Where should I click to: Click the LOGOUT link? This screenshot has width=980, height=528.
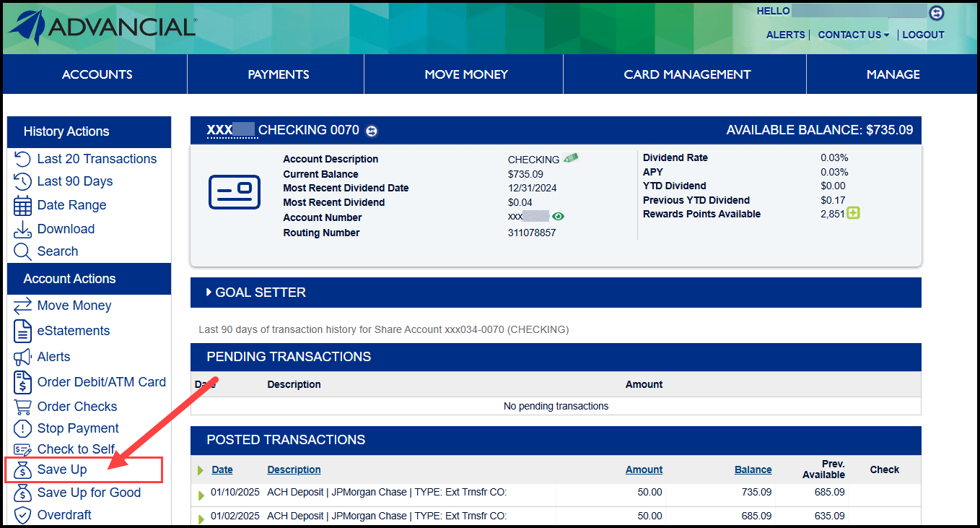(x=923, y=35)
